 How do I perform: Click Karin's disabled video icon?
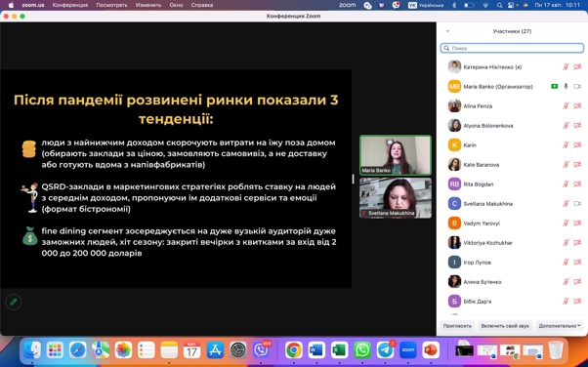point(577,145)
